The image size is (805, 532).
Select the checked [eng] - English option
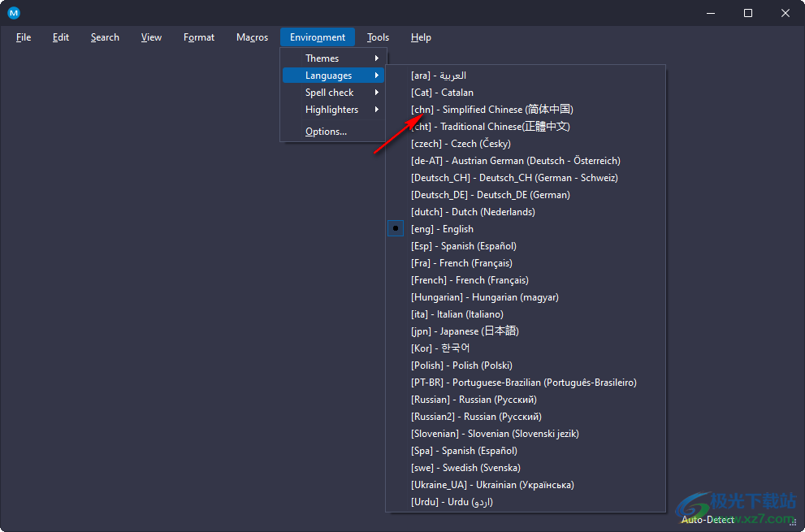click(526, 229)
